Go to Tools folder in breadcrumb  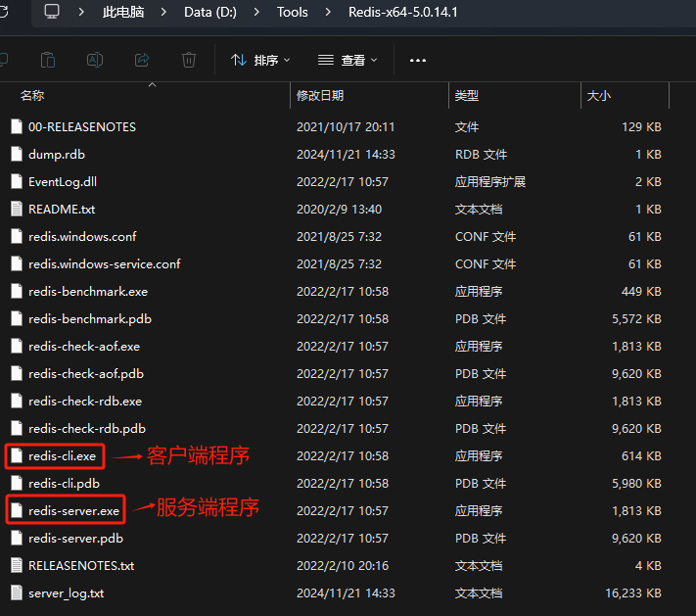292,12
